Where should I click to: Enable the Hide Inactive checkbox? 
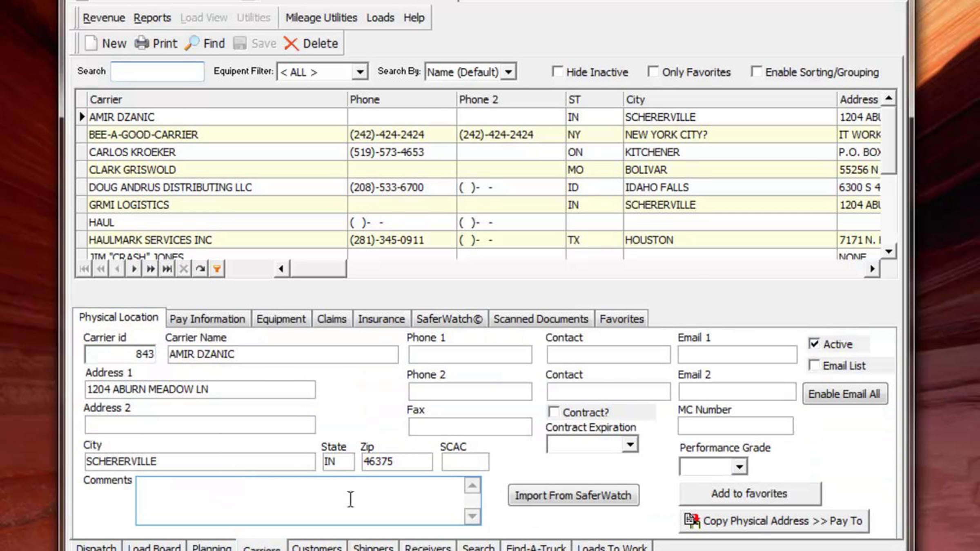[557, 71]
